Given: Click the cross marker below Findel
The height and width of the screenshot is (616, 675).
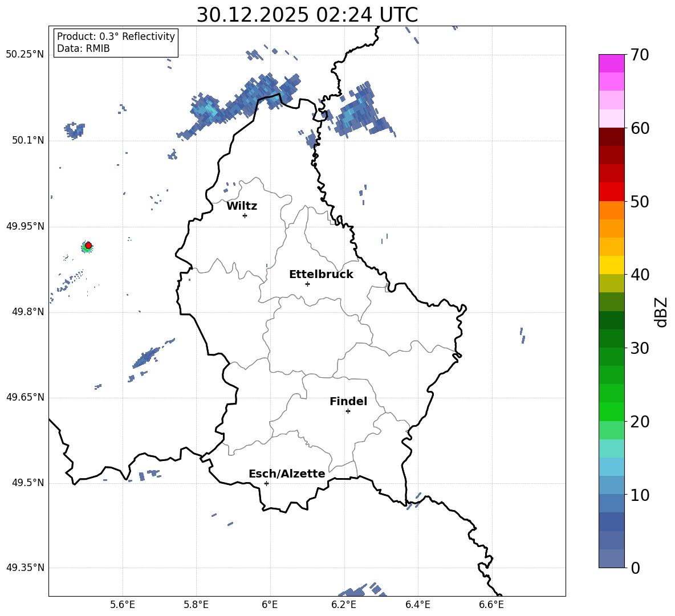Looking at the screenshot, I should (x=348, y=411).
